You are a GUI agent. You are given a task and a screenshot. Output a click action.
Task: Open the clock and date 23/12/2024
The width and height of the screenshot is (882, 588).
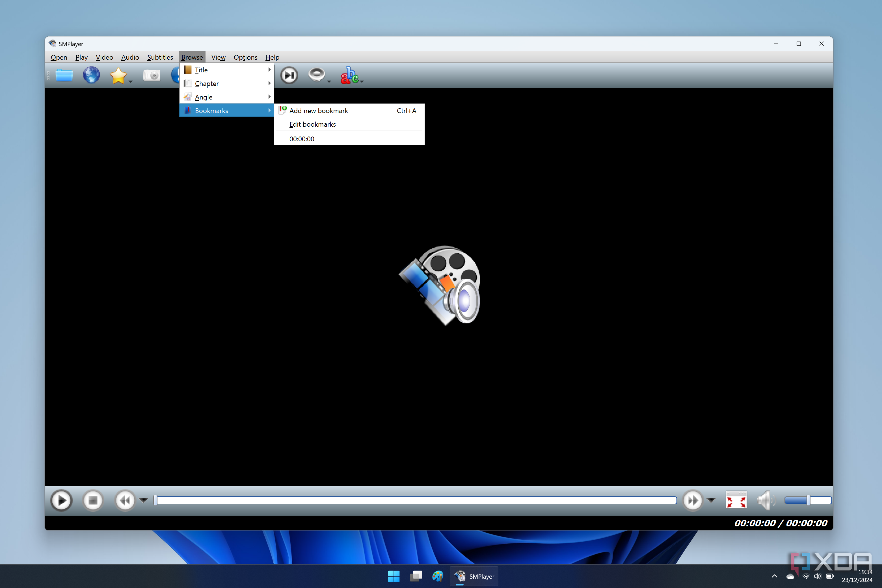click(857, 576)
